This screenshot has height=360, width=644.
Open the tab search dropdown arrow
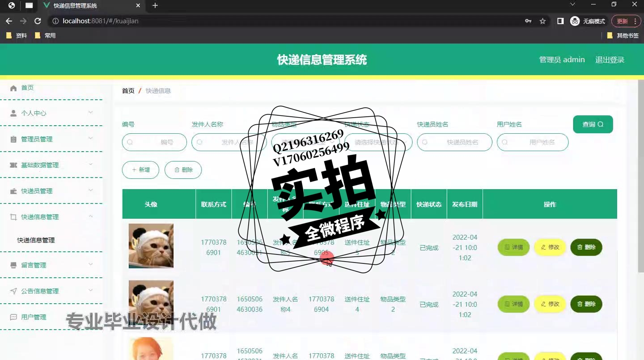572,4
